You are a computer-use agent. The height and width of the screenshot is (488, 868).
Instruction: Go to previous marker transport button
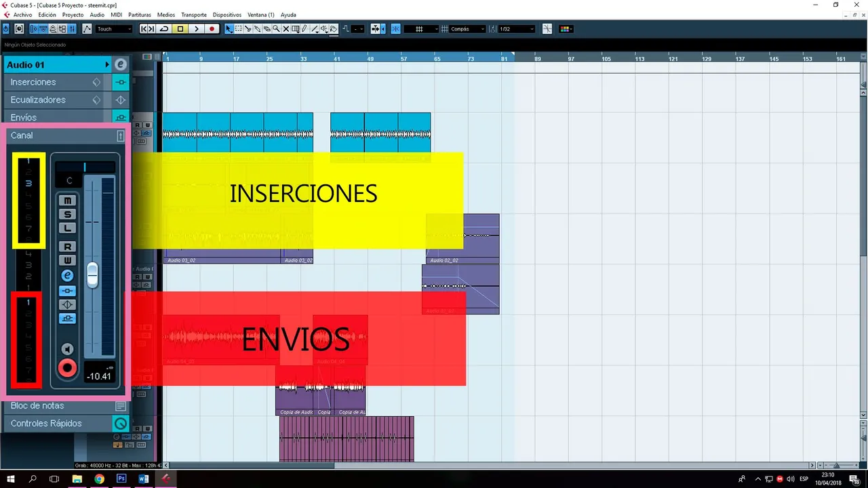[x=144, y=28]
